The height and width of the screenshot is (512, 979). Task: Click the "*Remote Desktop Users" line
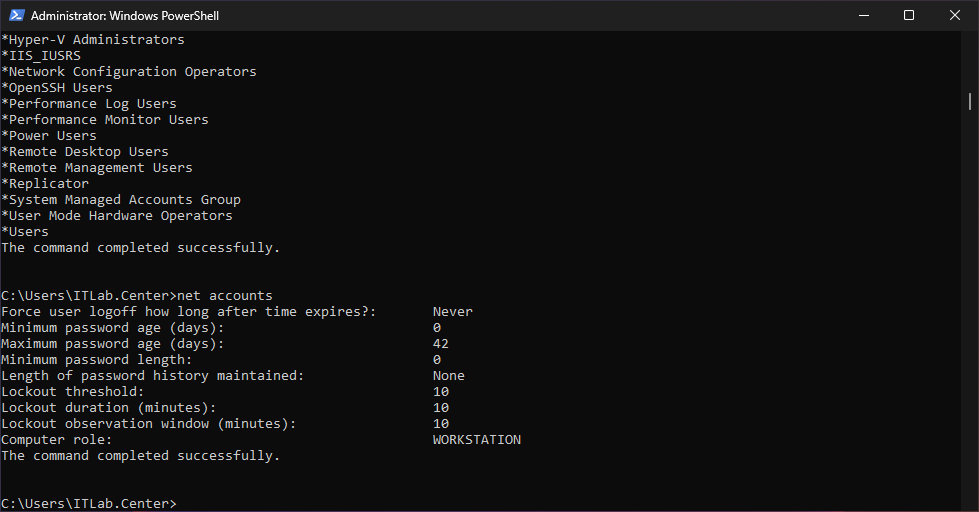pyautogui.click(x=85, y=152)
